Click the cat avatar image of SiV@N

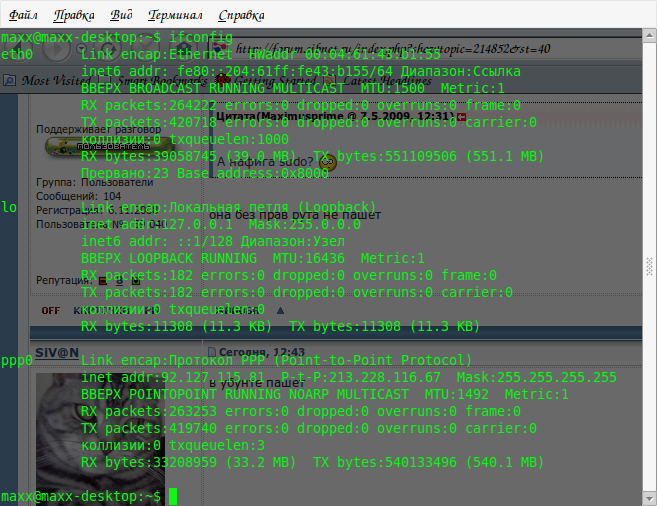pyautogui.click(x=101, y=439)
